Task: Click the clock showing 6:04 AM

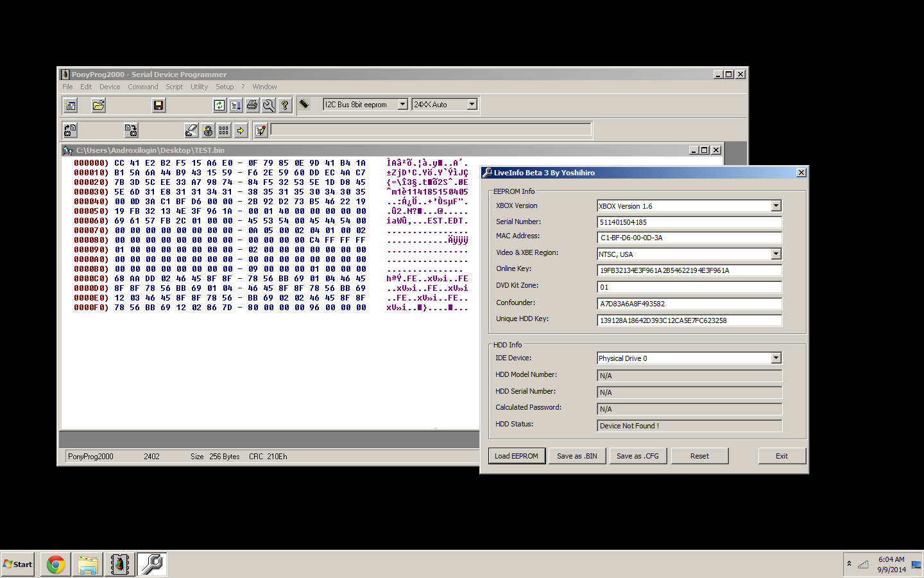Action: [x=891, y=559]
